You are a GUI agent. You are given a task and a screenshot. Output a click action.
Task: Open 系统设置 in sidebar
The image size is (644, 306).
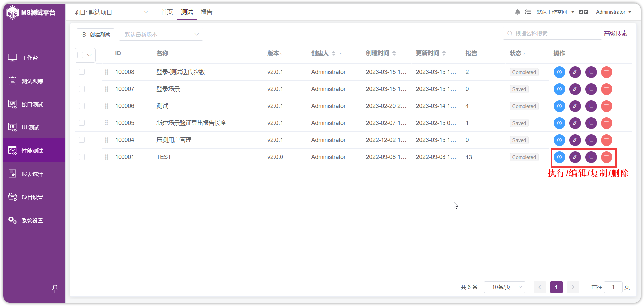[x=35, y=220]
